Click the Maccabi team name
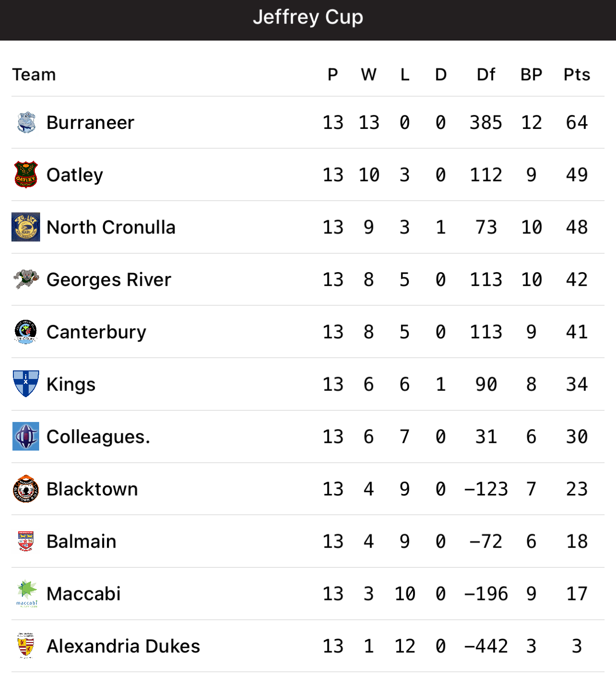 (x=84, y=594)
